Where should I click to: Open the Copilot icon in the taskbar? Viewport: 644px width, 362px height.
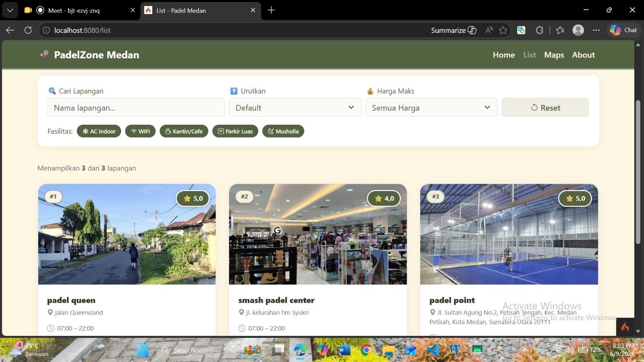pos(322,350)
